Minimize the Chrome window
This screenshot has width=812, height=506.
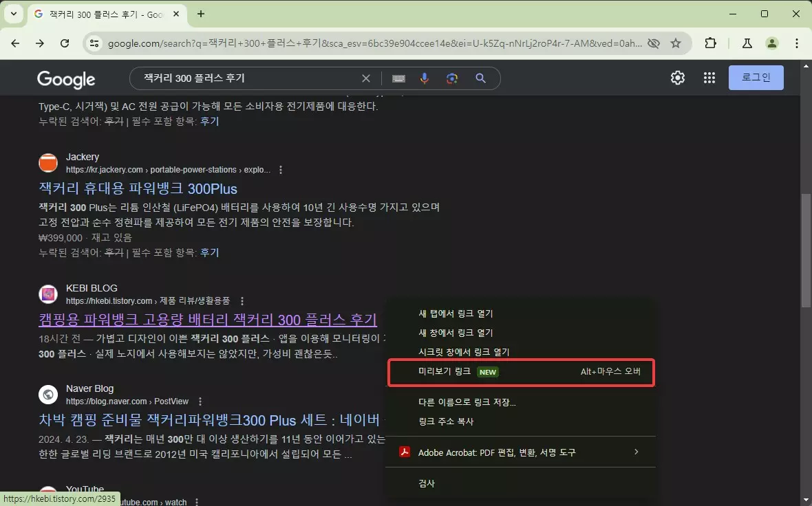(732, 14)
